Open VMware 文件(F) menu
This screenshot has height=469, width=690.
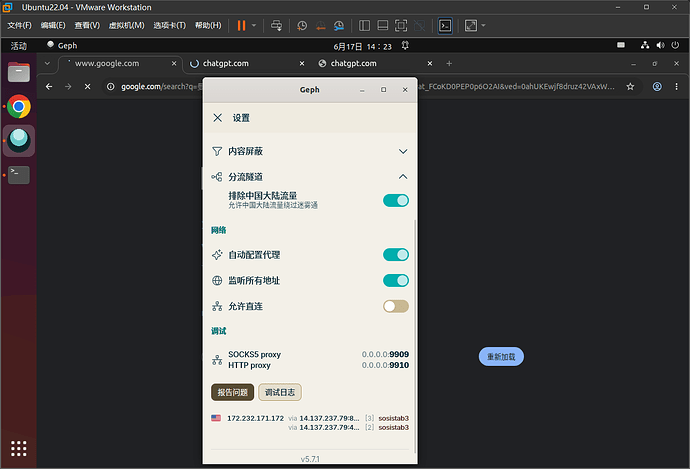[x=19, y=26]
